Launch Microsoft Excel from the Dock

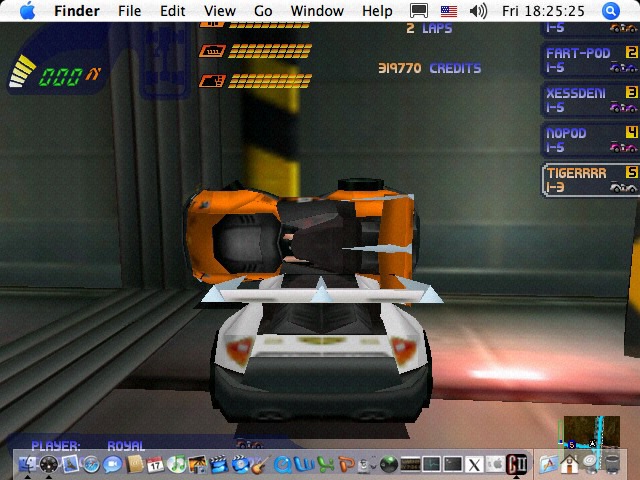point(325,464)
